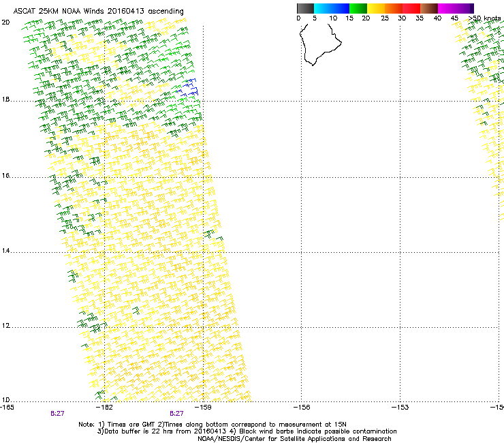The width and height of the screenshot is (504, 443).
Task: Select the yellow 20-25 knots legend segment
Action: pyautogui.click(x=376, y=8)
